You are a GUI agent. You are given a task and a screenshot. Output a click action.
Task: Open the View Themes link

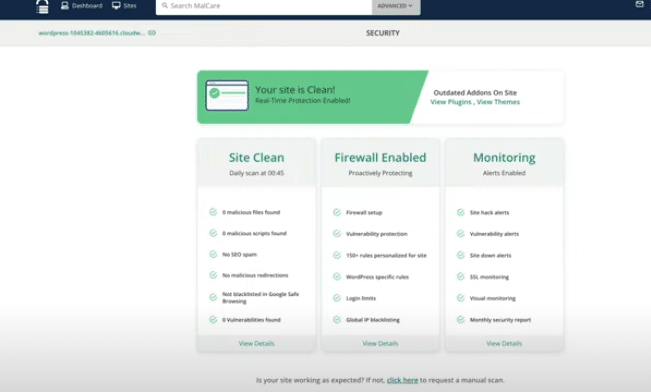click(x=498, y=102)
